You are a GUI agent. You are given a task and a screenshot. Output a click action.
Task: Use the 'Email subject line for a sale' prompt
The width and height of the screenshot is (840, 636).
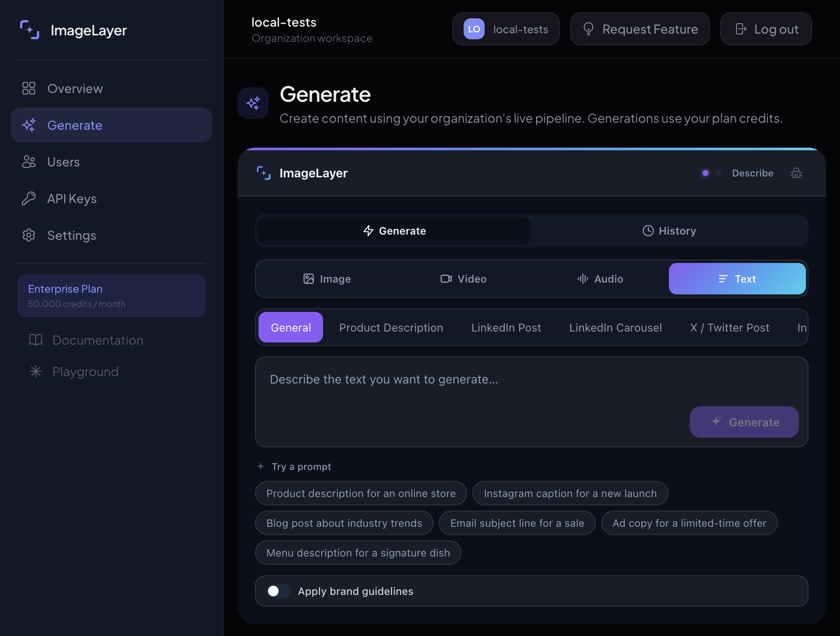tap(517, 523)
